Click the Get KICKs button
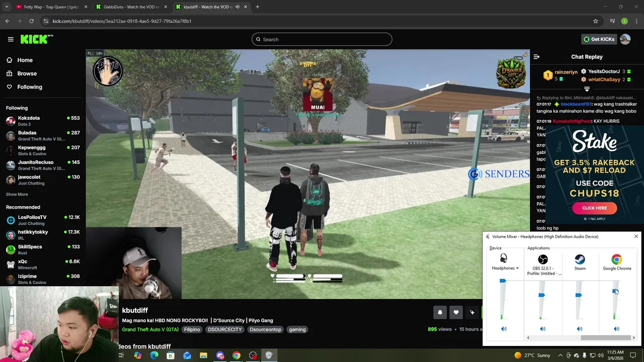The width and height of the screenshot is (644, 362). tap(598, 39)
